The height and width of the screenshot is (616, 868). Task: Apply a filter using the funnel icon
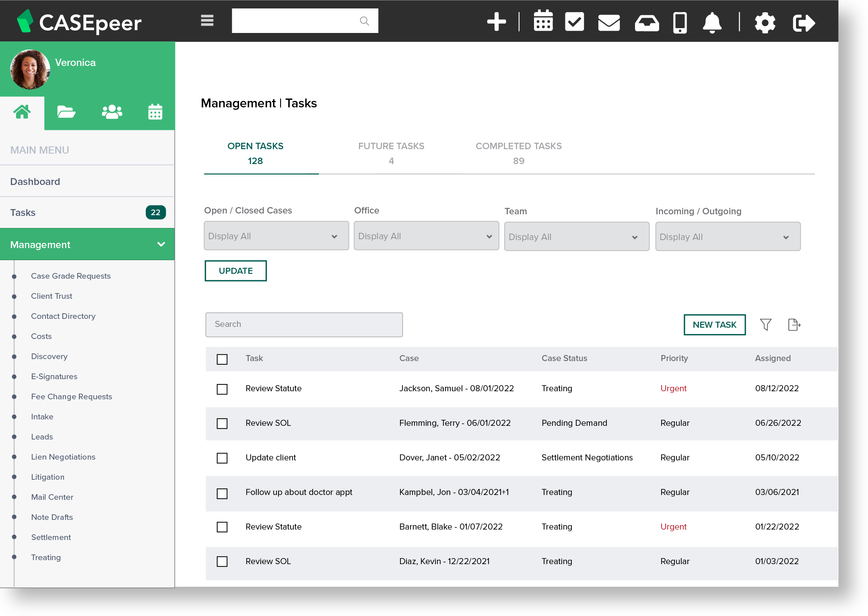click(x=766, y=324)
